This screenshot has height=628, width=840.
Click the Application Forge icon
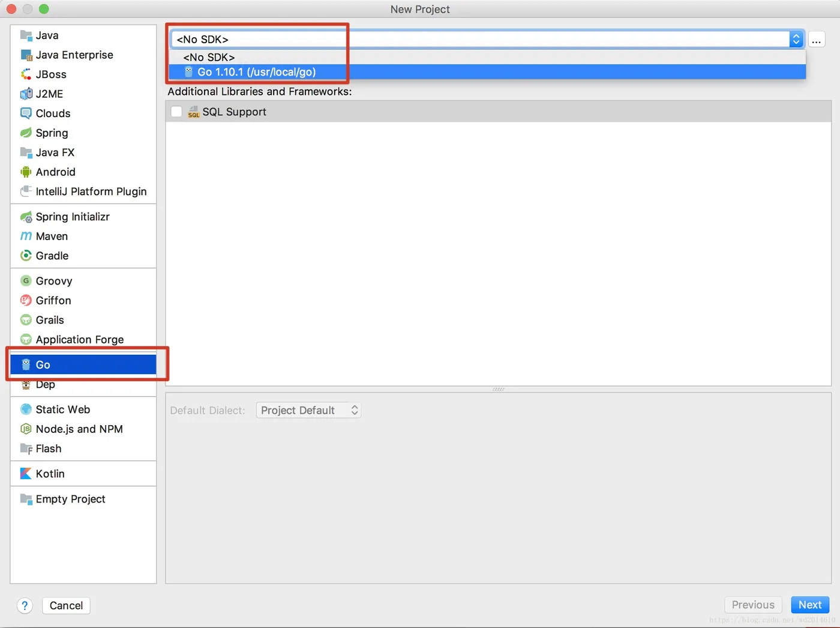(x=26, y=339)
